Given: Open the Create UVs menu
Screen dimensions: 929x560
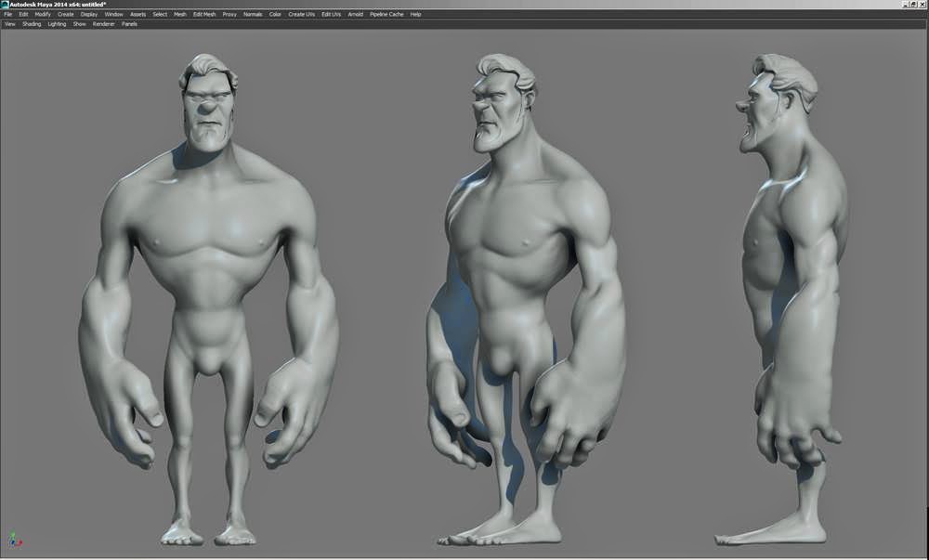Looking at the screenshot, I should pos(302,14).
